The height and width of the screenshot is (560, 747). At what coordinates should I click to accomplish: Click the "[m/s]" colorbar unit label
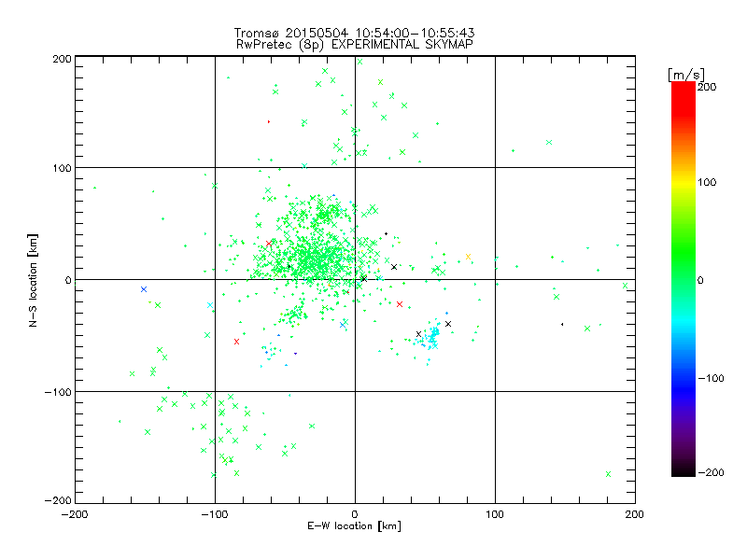686,75
